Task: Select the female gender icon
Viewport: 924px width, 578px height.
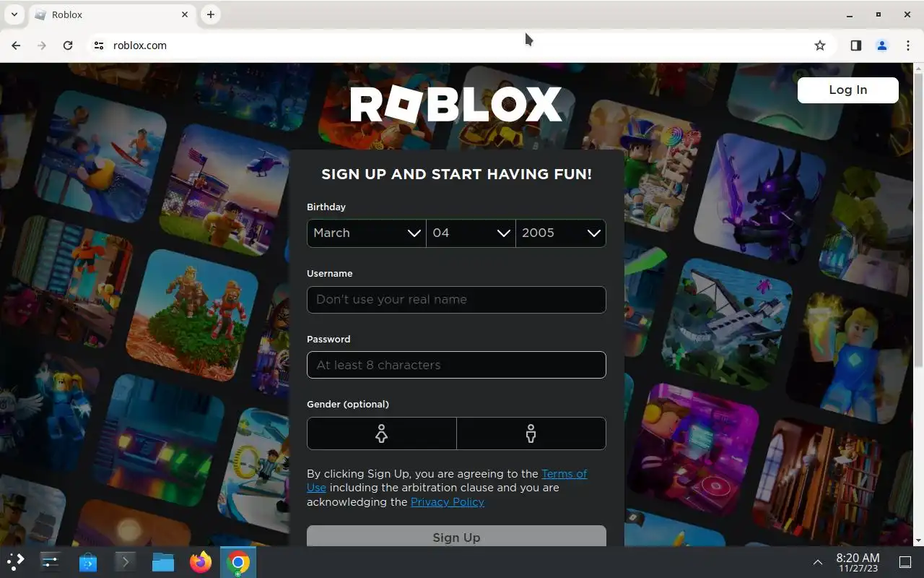Action: coord(382,433)
